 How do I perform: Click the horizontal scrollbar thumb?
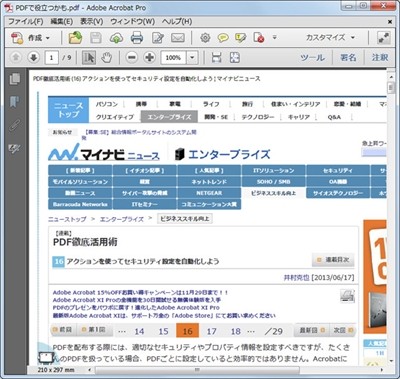[x=197, y=370]
